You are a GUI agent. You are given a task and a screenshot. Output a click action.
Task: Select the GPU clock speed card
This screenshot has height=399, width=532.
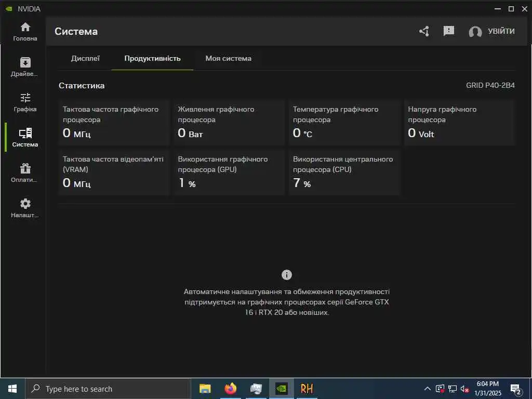114,123
